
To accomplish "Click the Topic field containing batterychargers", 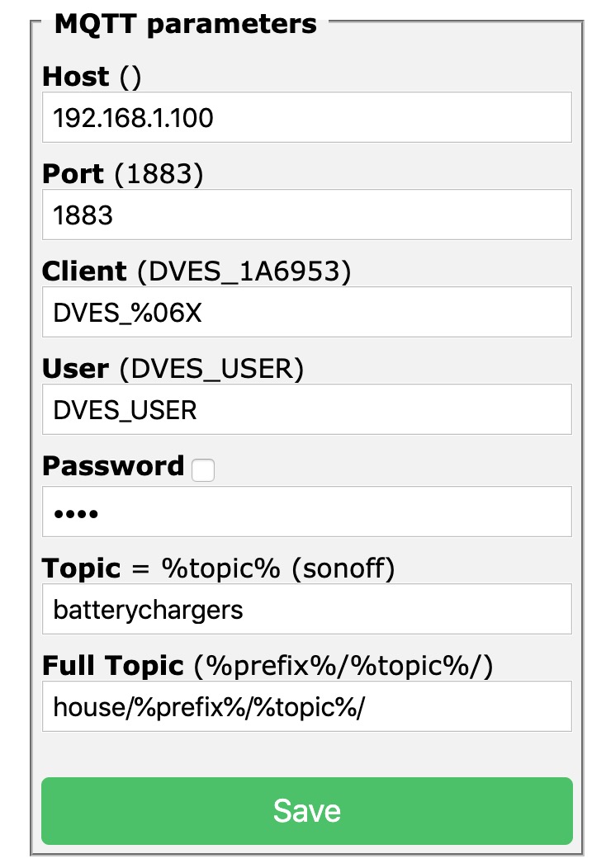I will coord(306,609).
